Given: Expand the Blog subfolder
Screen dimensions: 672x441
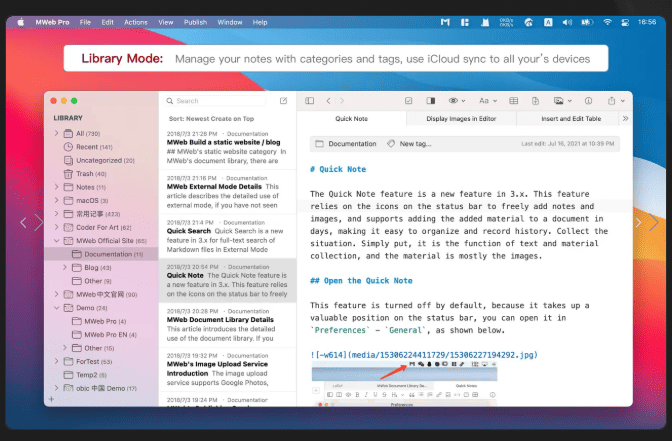Looking at the screenshot, I should coord(65,267).
